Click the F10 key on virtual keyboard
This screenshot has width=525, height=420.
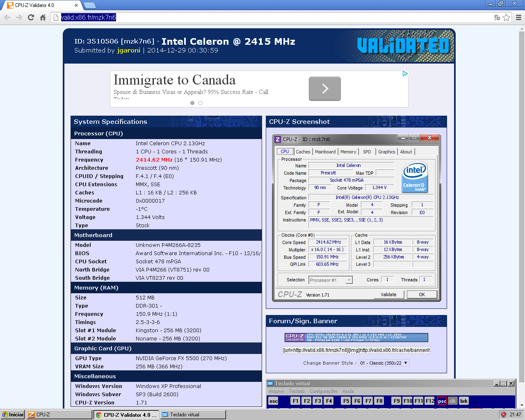tap(408, 401)
